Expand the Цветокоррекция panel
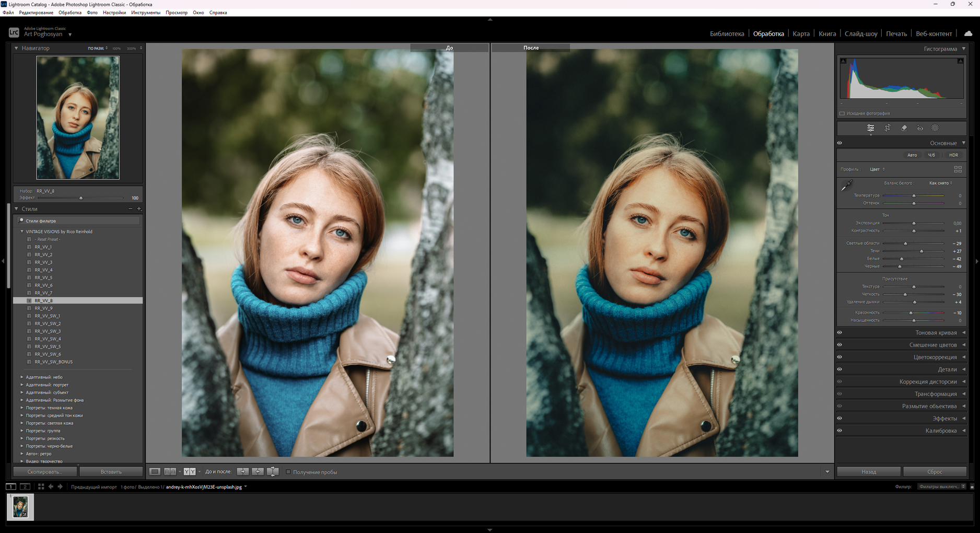 (x=935, y=357)
